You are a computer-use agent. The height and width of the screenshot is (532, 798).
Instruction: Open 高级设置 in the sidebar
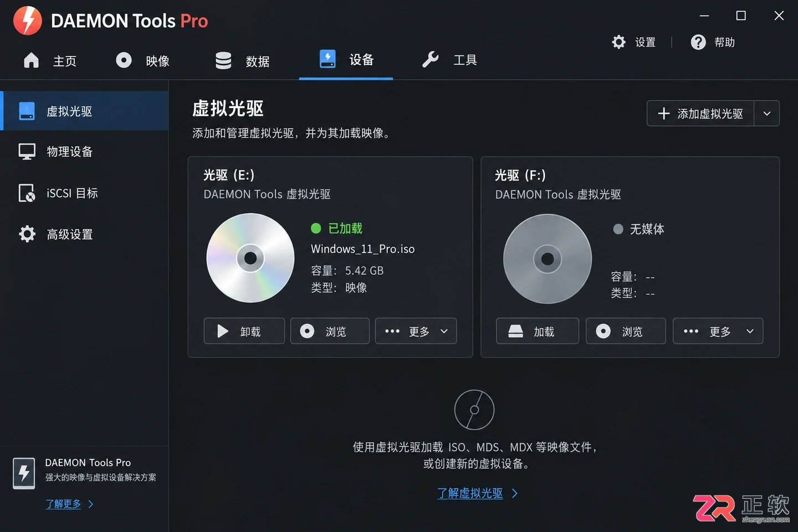tap(84, 234)
